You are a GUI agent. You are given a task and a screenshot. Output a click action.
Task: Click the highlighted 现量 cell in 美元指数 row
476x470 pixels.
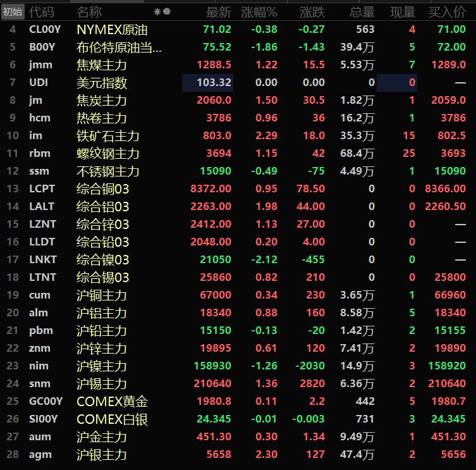point(397,82)
